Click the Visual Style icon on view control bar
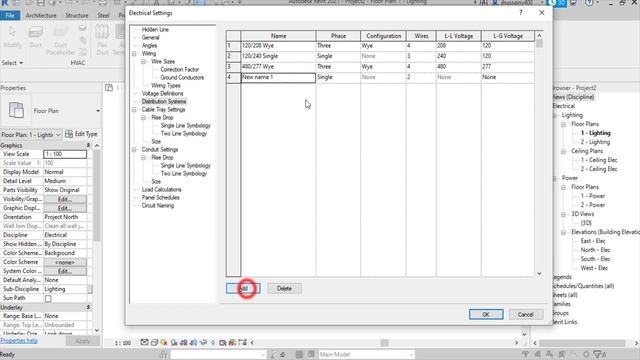 154,342
